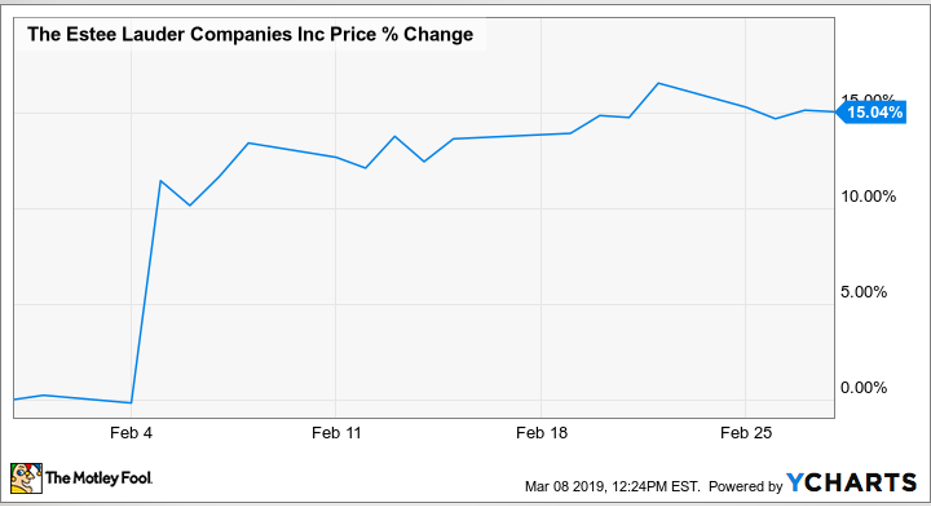Click the blue 15.04% price flag
Image resolution: width=931 pixels, height=506 pixels.
[x=872, y=113]
